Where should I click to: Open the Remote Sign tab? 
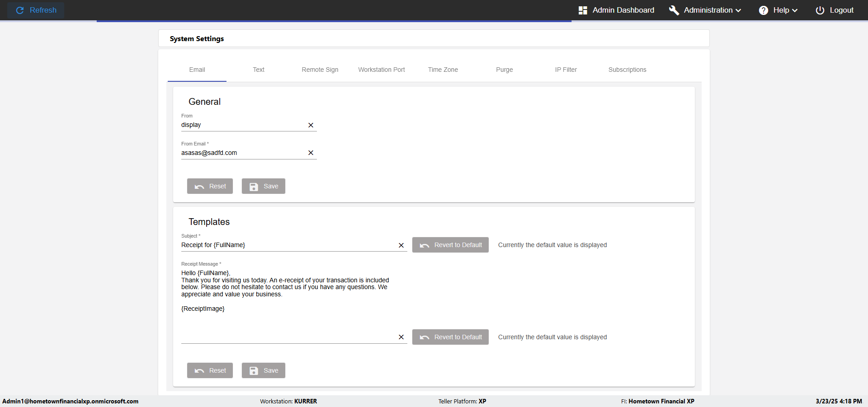(x=320, y=70)
